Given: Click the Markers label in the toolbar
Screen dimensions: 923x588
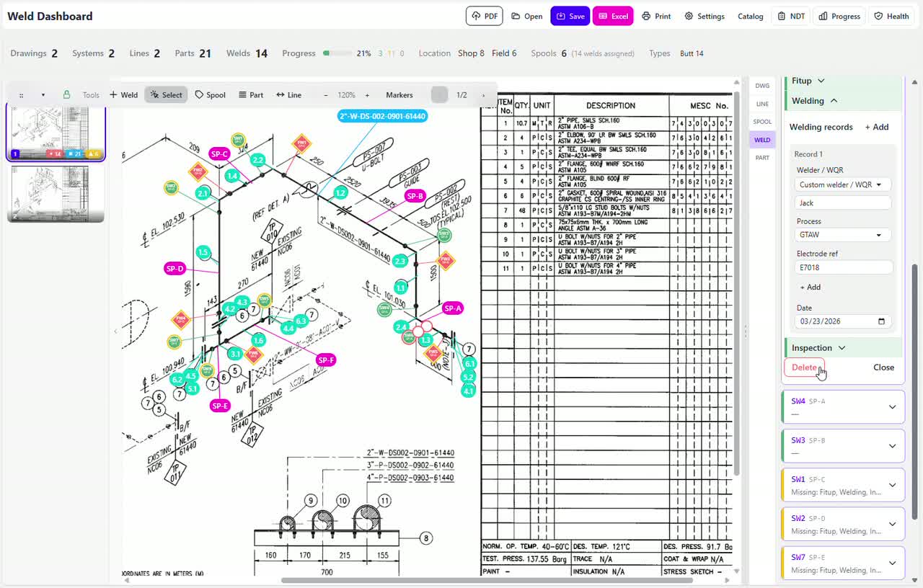Looking at the screenshot, I should pyautogui.click(x=399, y=95).
